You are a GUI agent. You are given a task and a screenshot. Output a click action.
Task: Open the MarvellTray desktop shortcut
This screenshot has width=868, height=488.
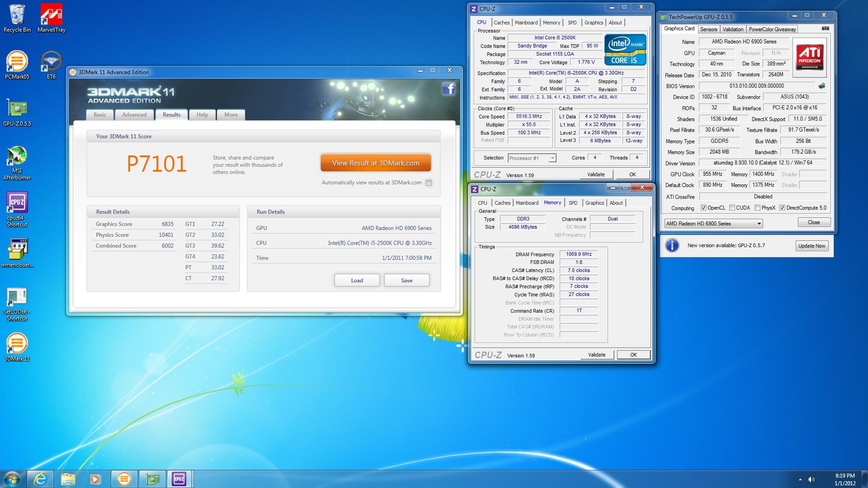point(51,19)
